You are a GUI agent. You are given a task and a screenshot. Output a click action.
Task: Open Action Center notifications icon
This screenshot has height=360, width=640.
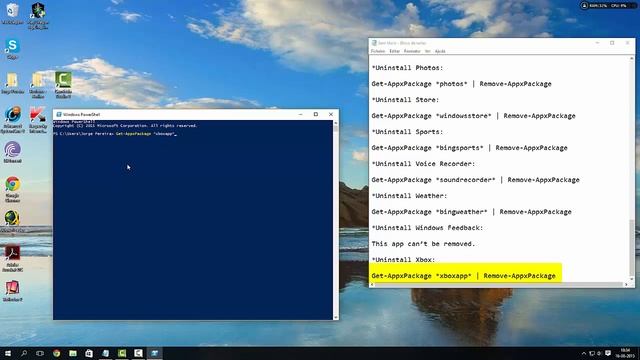click(x=608, y=353)
